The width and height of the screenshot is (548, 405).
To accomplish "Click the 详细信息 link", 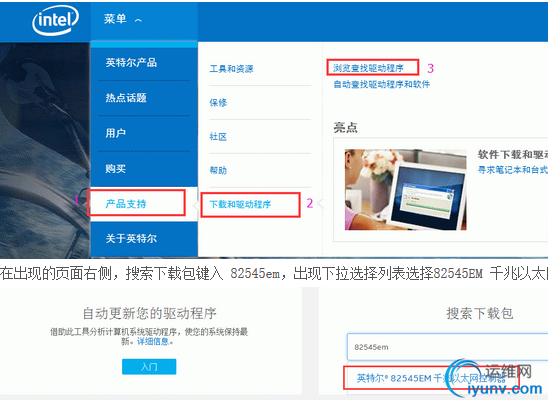I will pos(153,341).
